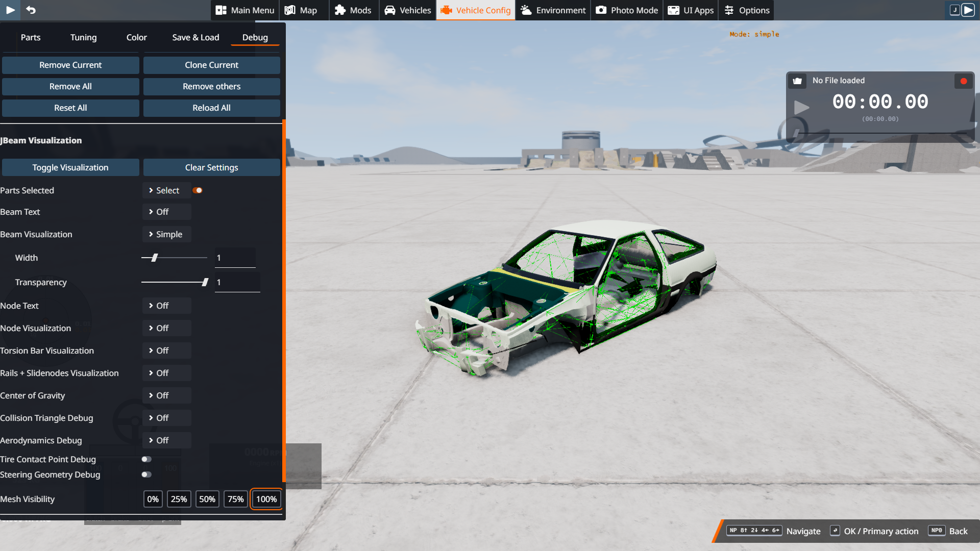Click the Width slider handle
Image resolution: width=980 pixels, height=551 pixels.
[154, 258]
